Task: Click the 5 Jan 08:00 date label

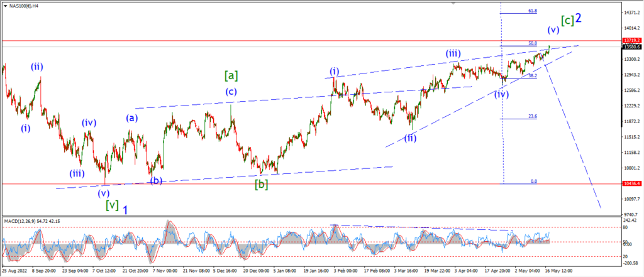Action: 284,271
